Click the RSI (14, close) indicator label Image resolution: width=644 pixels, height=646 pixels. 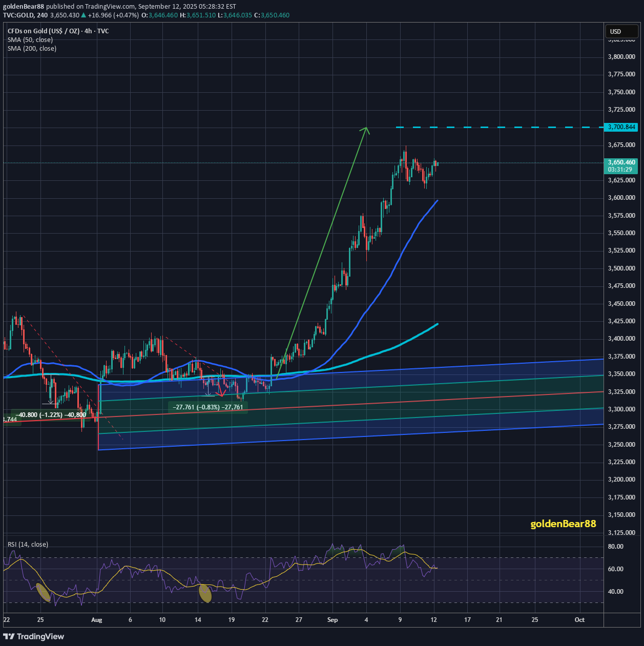click(28, 545)
